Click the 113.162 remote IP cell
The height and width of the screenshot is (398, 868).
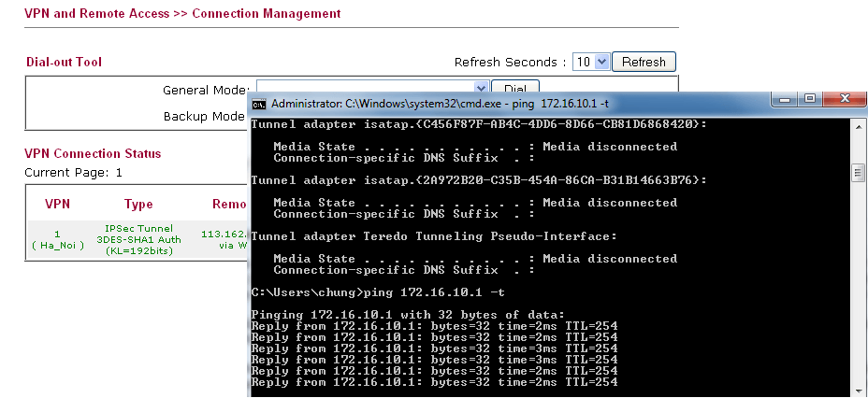point(224,239)
